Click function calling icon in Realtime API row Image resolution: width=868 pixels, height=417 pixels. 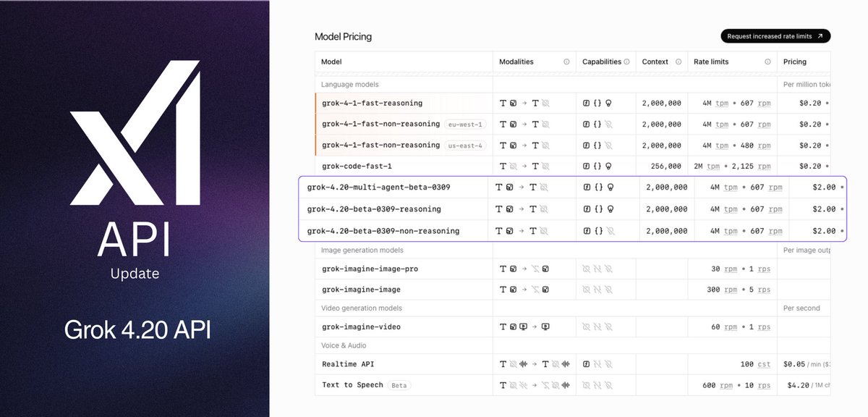587,364
